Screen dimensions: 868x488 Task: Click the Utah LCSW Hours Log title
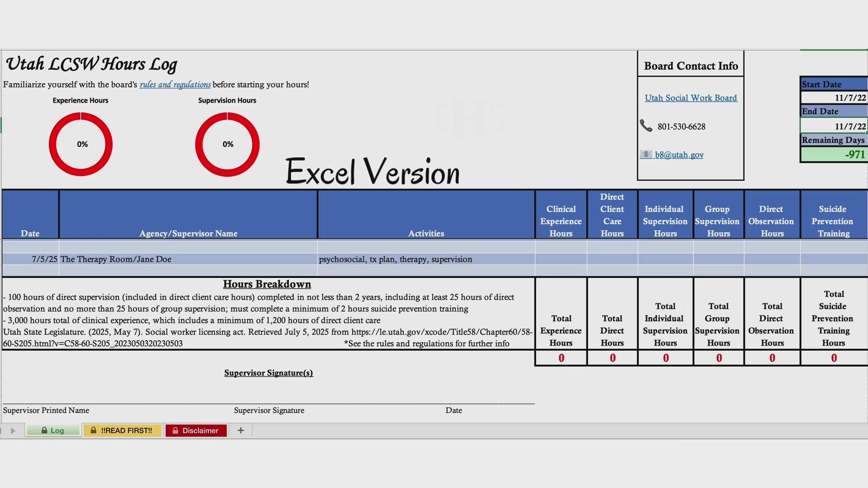coord(91,64)
